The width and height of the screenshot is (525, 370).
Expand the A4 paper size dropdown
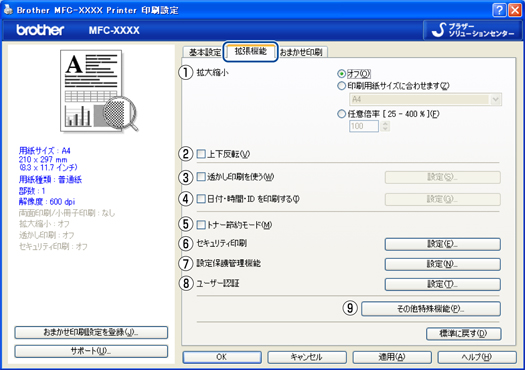[x=496, y=99]
